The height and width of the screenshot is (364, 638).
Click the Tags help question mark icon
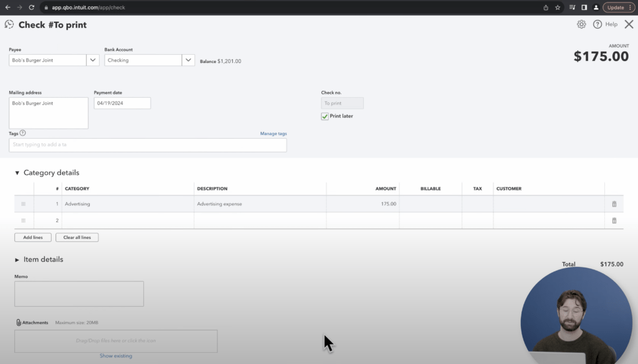[x=22, y=133]
